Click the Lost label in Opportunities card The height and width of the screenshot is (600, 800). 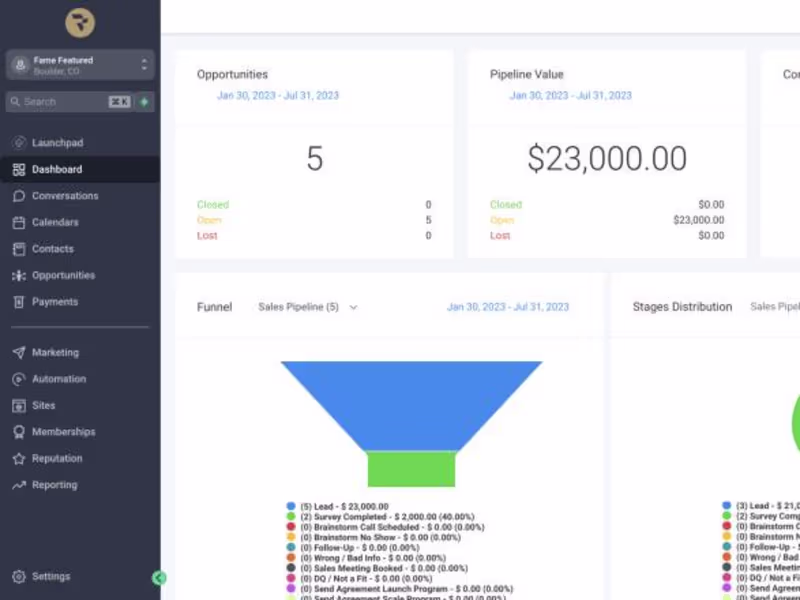coord(207,235)
